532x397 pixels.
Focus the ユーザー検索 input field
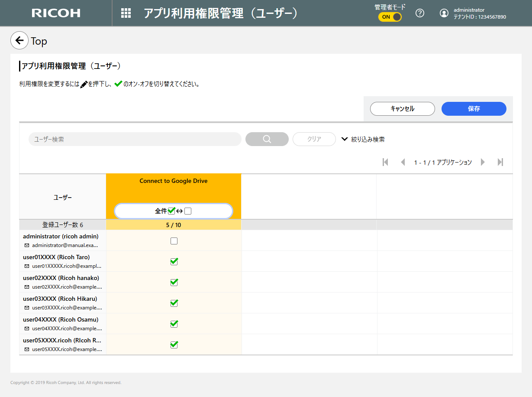click(x=135, y=139)
